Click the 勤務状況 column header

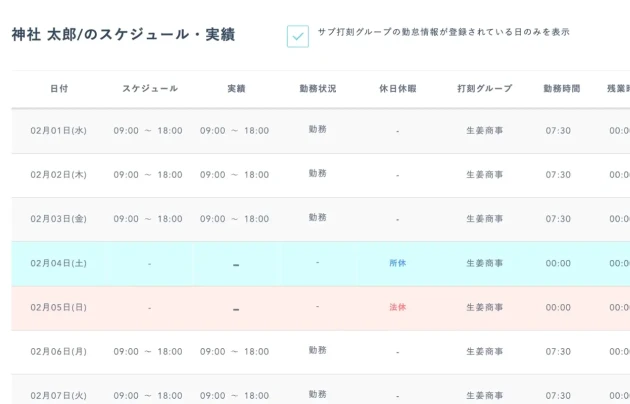click(317, 89)
